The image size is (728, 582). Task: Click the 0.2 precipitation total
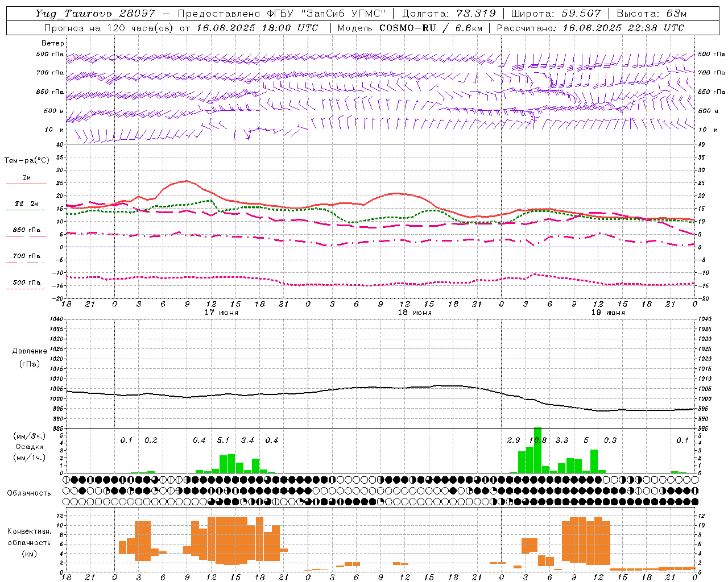(151, 440)
